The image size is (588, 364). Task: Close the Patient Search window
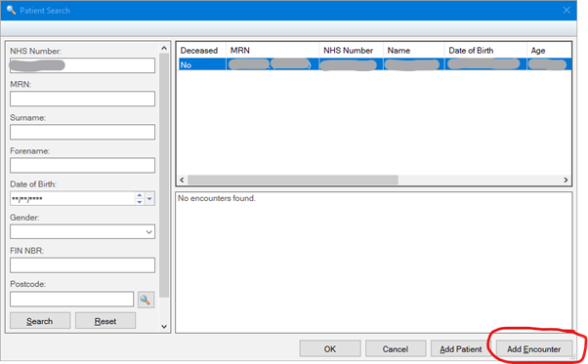567,11
